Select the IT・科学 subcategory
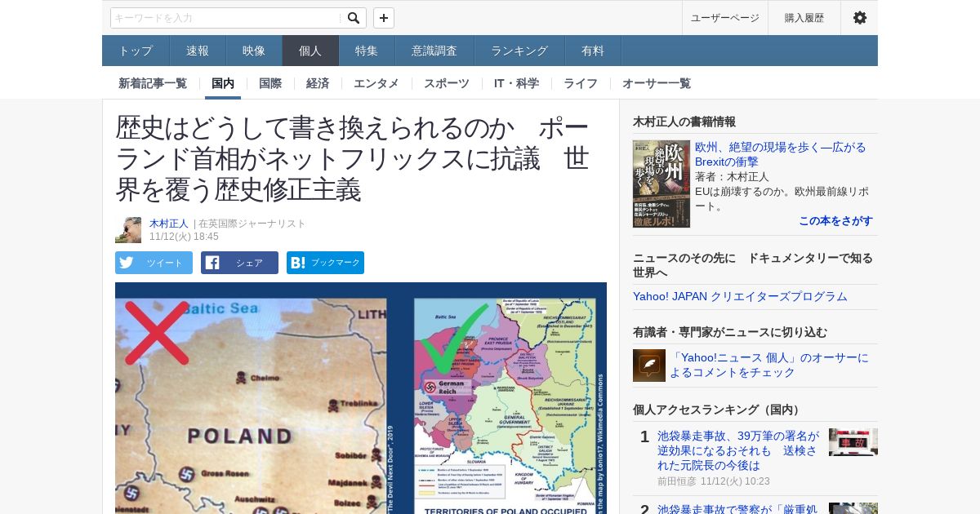This screenshot has height=514, width=980. point(516,83)
